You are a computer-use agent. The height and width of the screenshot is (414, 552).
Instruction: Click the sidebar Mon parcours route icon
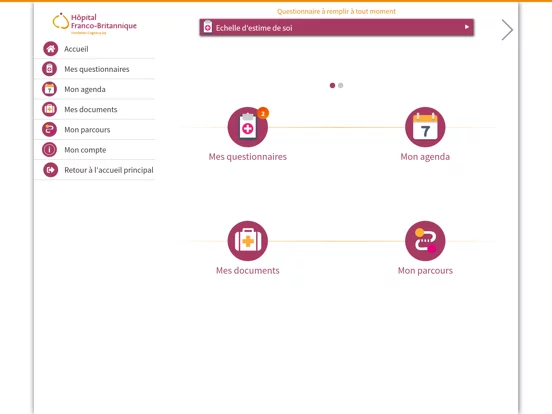coord(49,130)
